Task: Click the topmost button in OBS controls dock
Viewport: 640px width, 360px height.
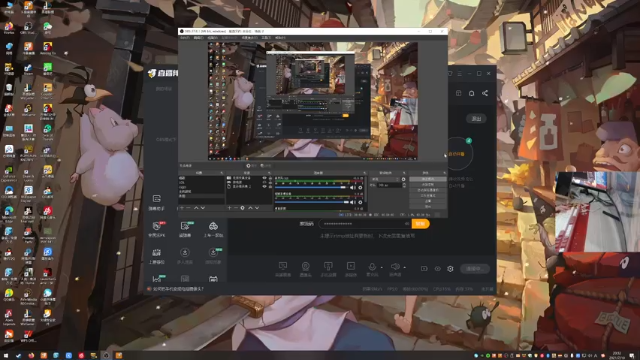Action: pos(428,179)
